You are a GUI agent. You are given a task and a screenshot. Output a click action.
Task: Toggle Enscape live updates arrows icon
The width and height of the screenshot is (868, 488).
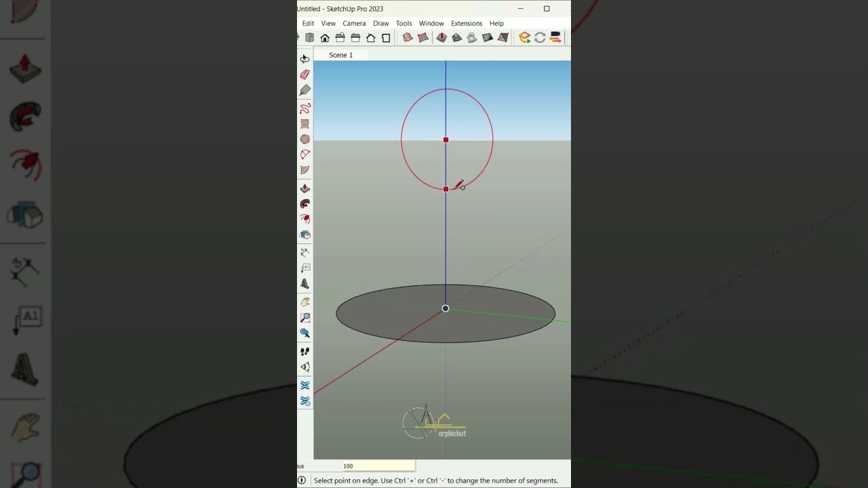pyautogui.click(x=540, y=38)
